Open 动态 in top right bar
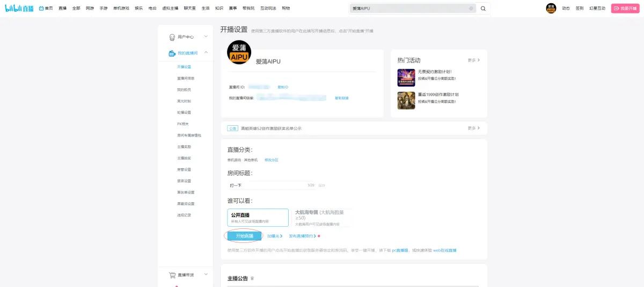 (x=566, y=9)
